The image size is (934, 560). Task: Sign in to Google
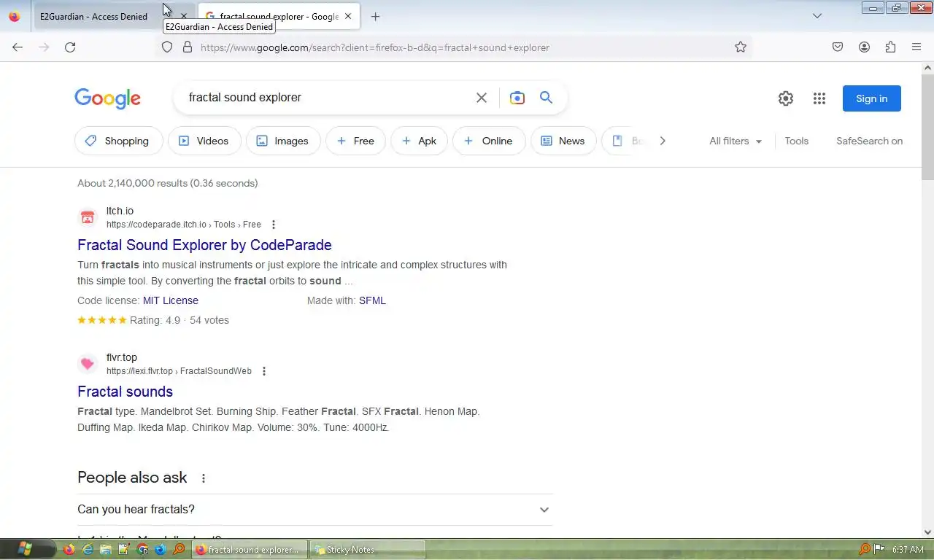click(x=872, y=98)
